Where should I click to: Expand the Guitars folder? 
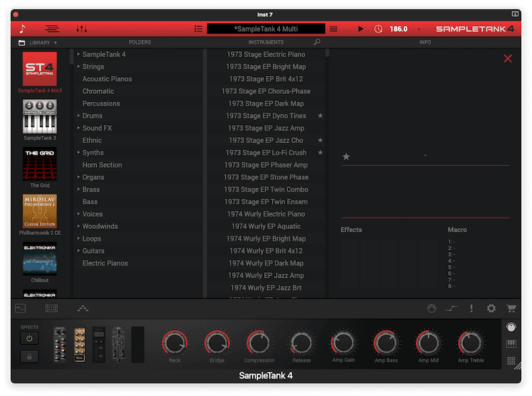pos(78,251)
